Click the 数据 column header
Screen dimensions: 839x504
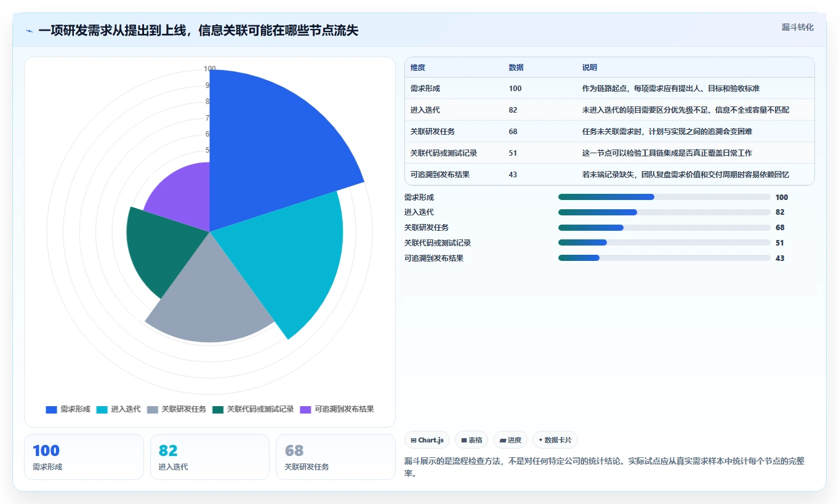click(516, 68)
